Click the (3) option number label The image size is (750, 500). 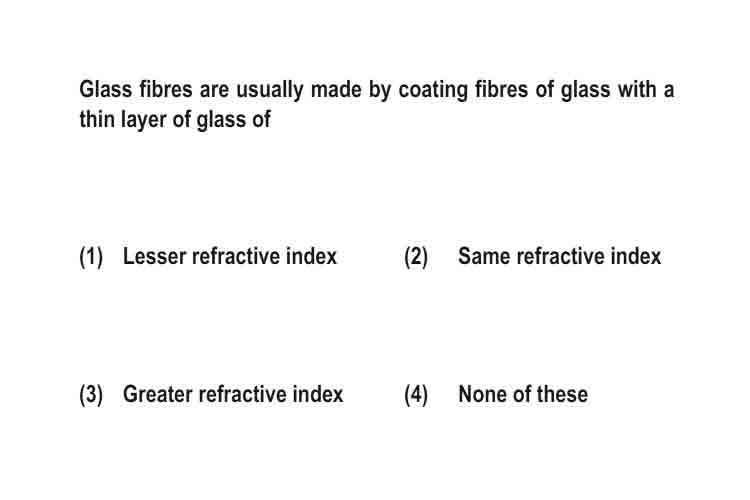(91, 395)
